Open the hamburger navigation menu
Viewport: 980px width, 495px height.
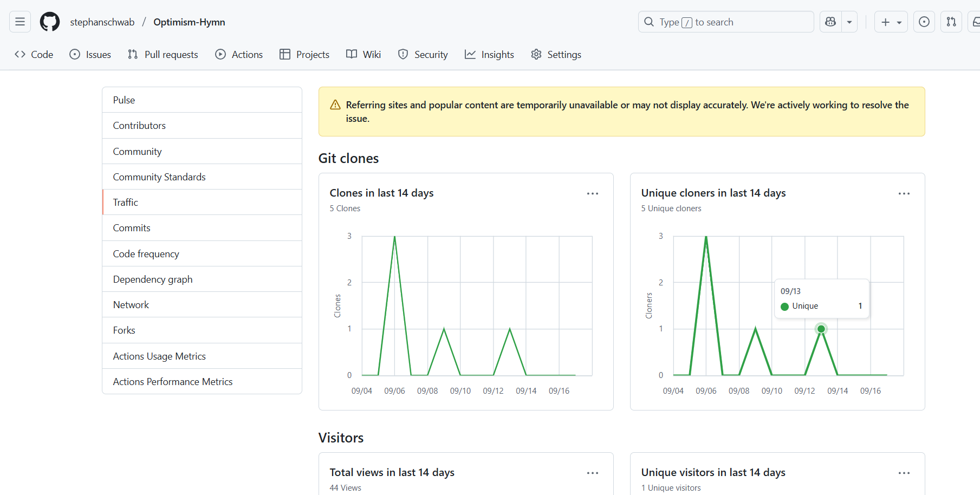pos(20,22)
